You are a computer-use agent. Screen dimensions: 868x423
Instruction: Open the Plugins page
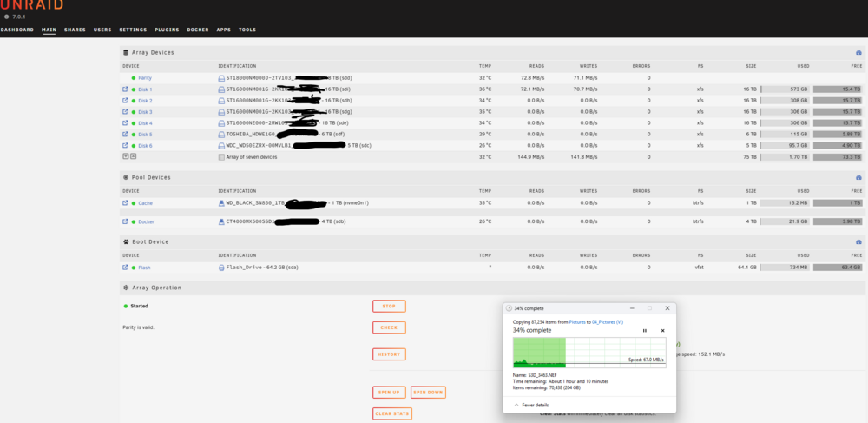pos(167,30)
